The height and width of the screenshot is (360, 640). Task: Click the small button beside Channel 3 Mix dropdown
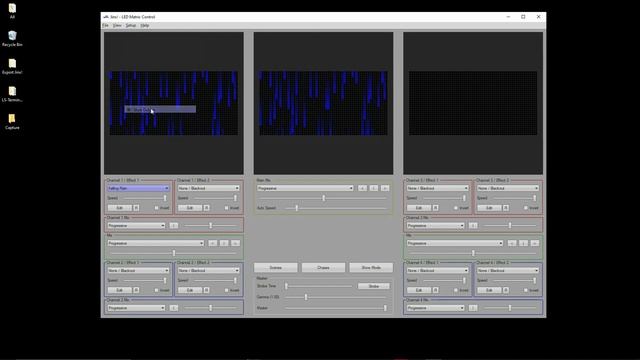[x=473, y=225]
